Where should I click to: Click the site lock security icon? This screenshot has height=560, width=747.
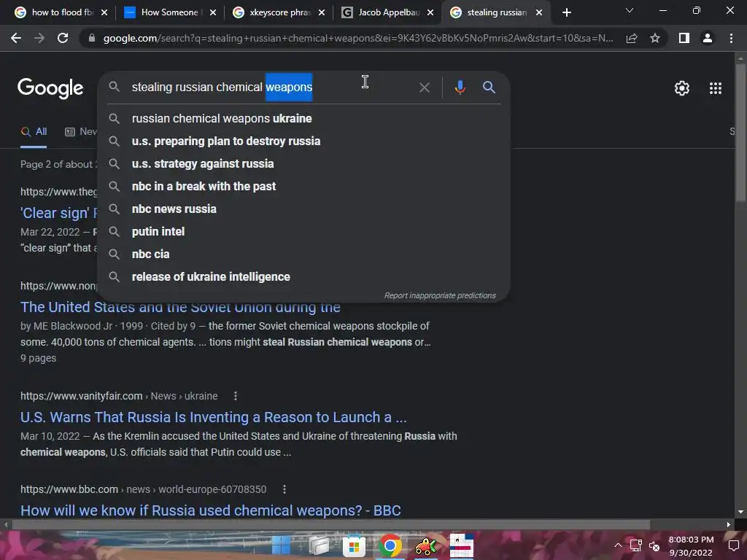pos(91,38)
